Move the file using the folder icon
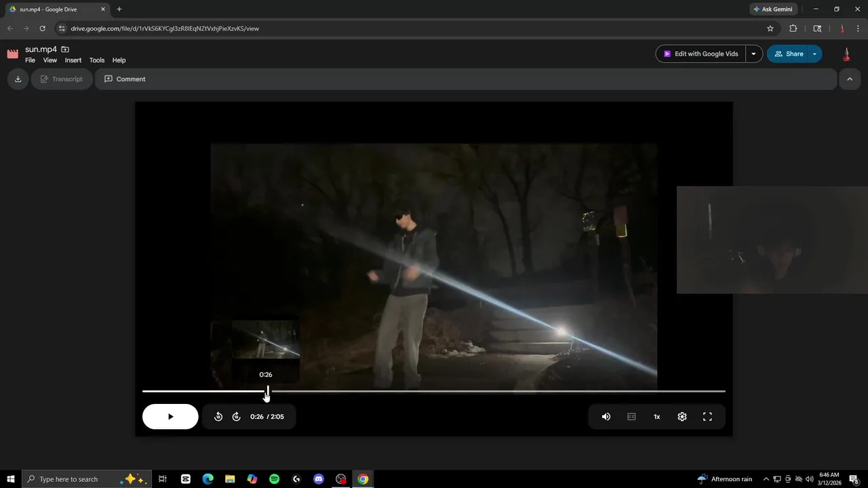 [65, 49]
